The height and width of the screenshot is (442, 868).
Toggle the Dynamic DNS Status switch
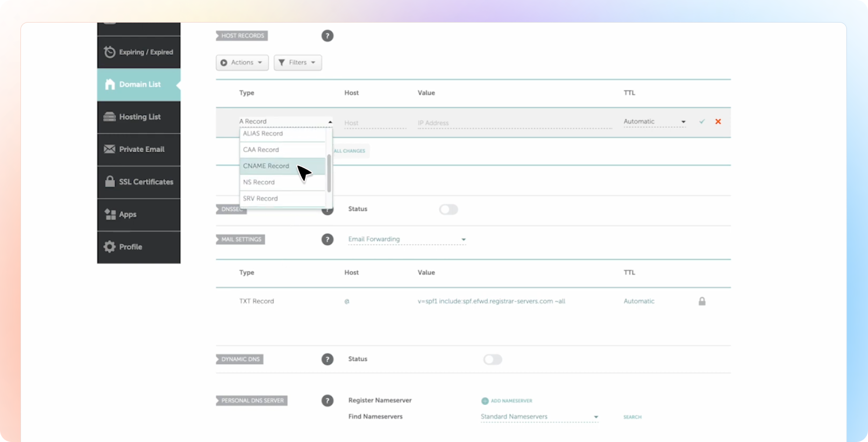pos(493,359)
